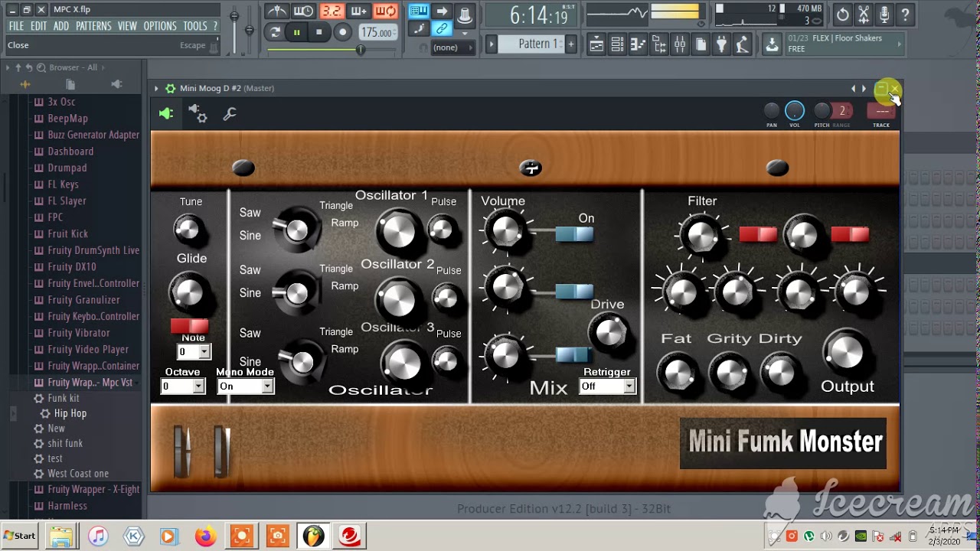Screen dimensions: 980x551
Task: Toggle first red Filter switch
Action: point(758,234)
